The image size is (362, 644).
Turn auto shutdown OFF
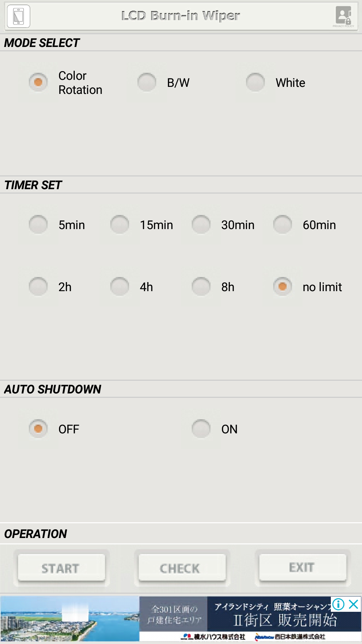click(38, 429)
